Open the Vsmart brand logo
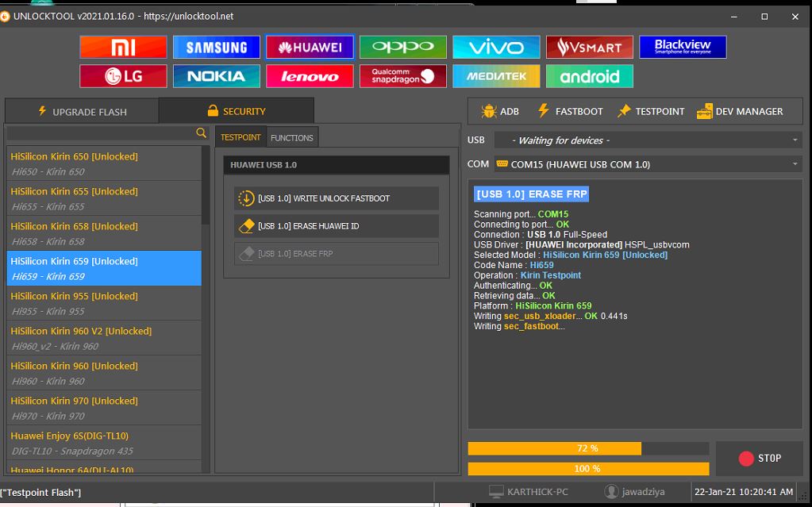 589,47
